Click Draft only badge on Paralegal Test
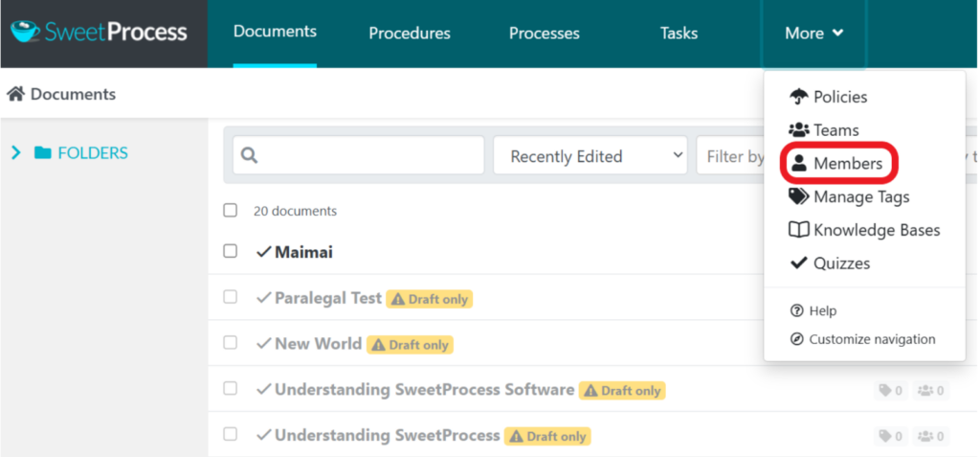The image size is (980, 457). (430, 299)
